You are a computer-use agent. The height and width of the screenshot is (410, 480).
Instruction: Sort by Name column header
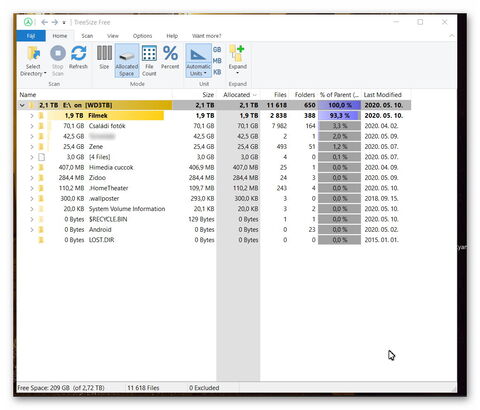(x=94, y=95)
